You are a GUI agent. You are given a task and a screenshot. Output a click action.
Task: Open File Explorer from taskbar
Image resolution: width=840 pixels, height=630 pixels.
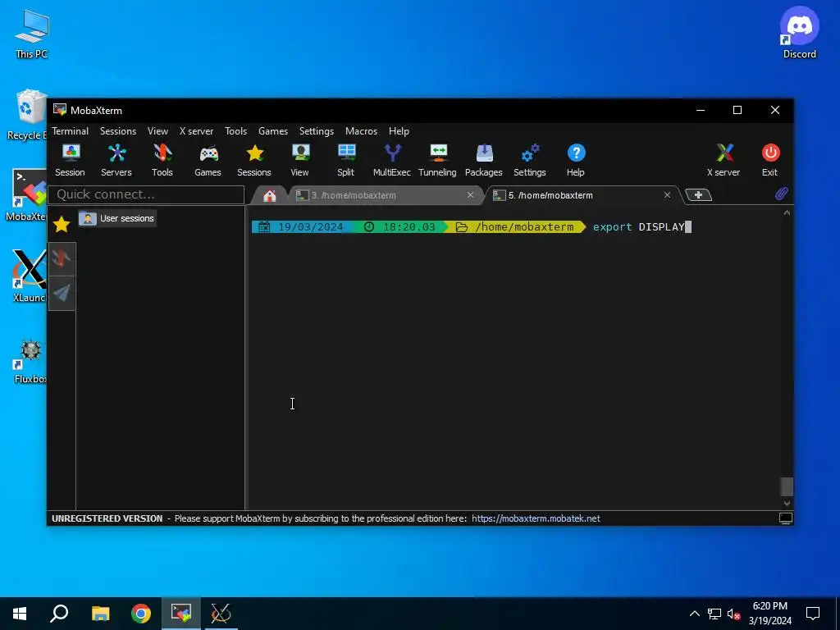pyautogui.click(x=100, y=614)
